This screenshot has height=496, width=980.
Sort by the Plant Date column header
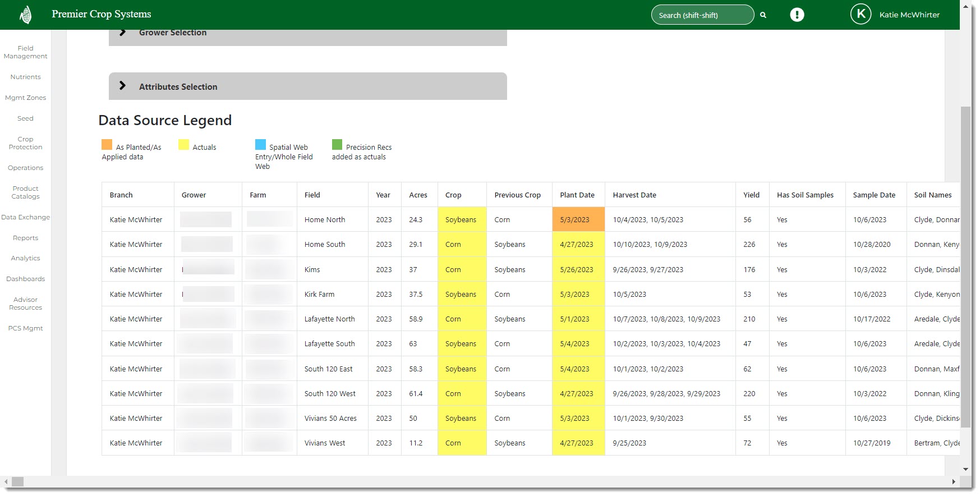click(577, 195)
